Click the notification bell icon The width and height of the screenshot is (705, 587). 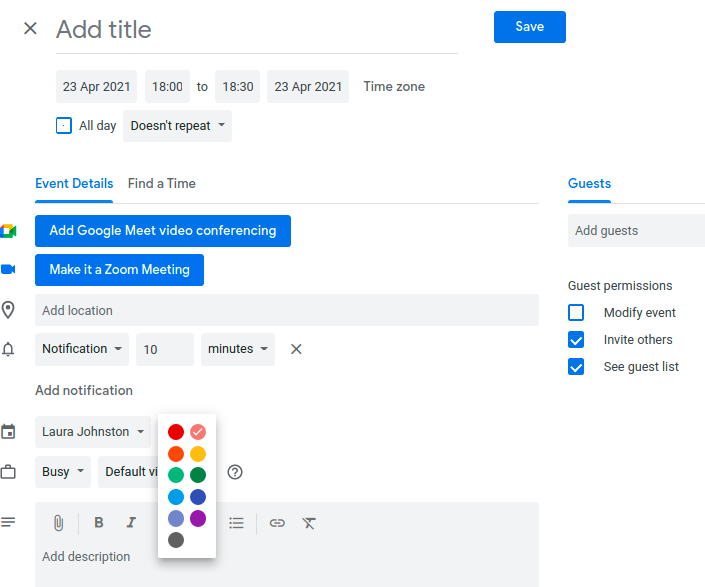[x=8, y=349]
